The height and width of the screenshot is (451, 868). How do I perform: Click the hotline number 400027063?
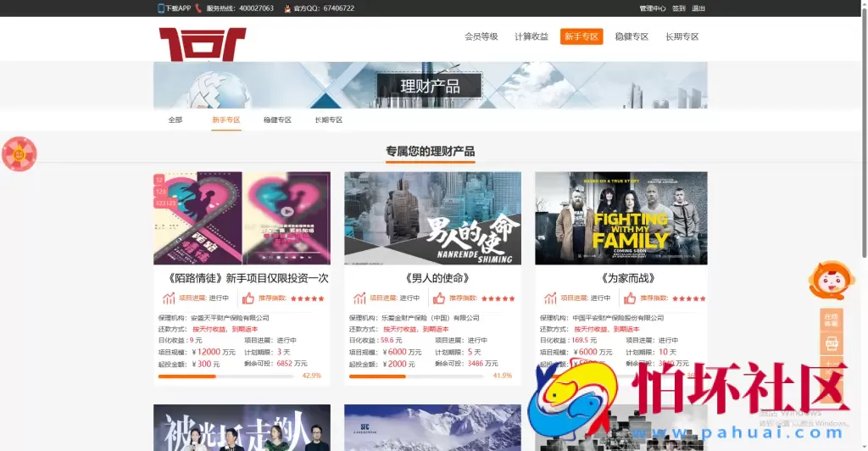pyautogui.click(x=256, y=8)
